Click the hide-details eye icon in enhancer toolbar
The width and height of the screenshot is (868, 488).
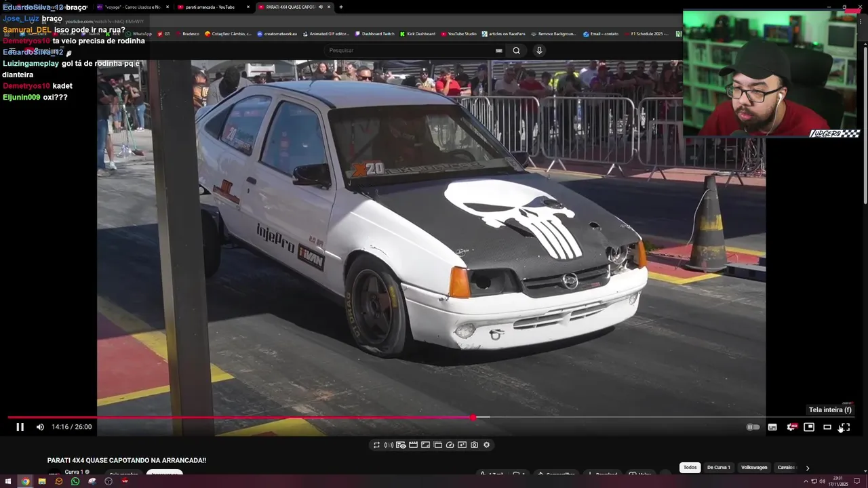coord(401,445)
